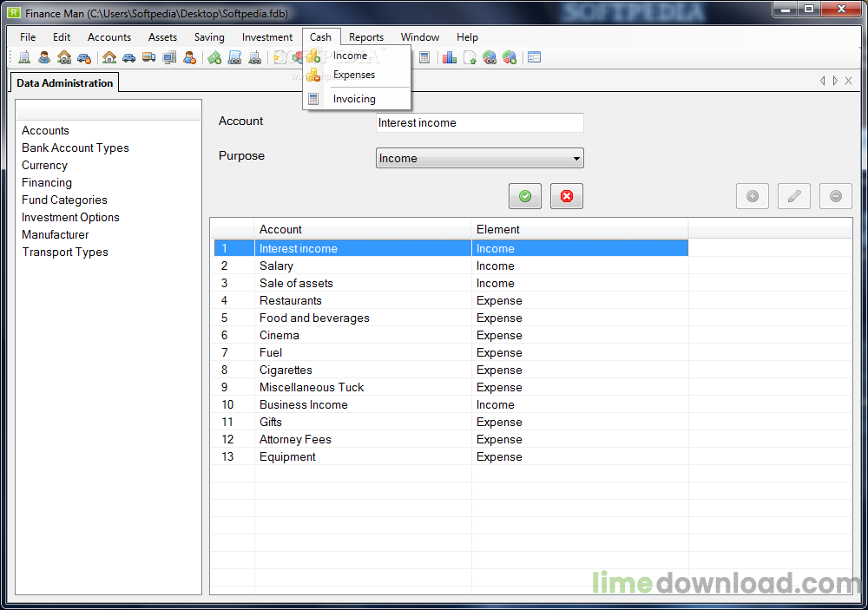
Task: Click the calculator icon in the toolbar
Action: (x=424, y=57)
